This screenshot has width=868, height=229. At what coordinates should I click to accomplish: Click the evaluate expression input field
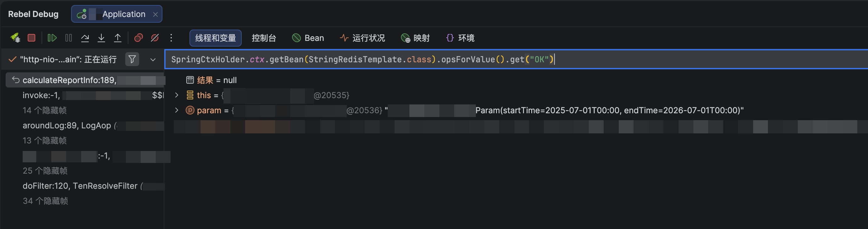click(640, 59)
